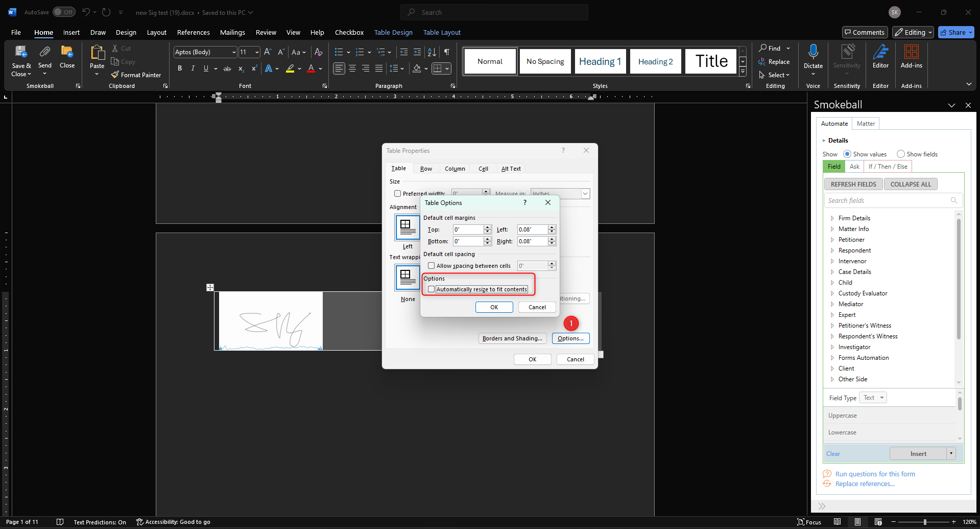Expand the Matter Info field group
The image size is (980, 529).
pyautogui.click(x=832, y=229)
